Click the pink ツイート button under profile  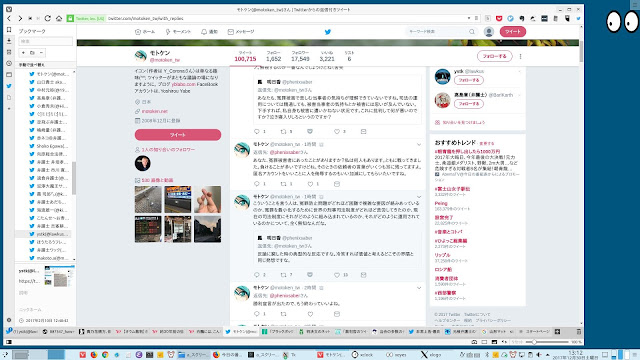(178, 135)
